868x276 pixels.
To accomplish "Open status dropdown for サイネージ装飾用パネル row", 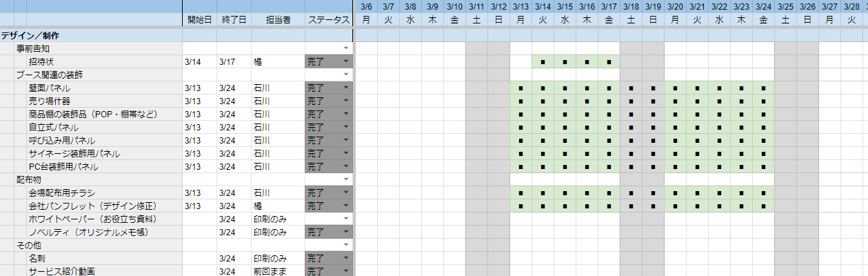I will coord(346,154).
